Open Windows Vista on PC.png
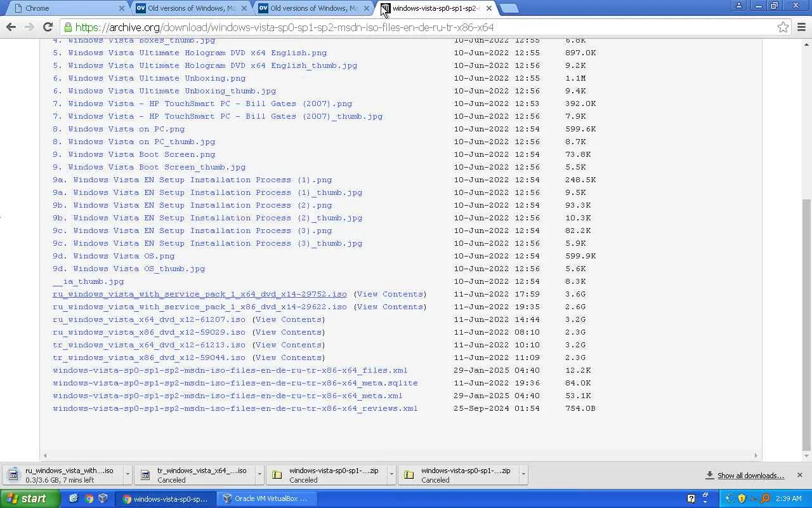 pos(119,129)
